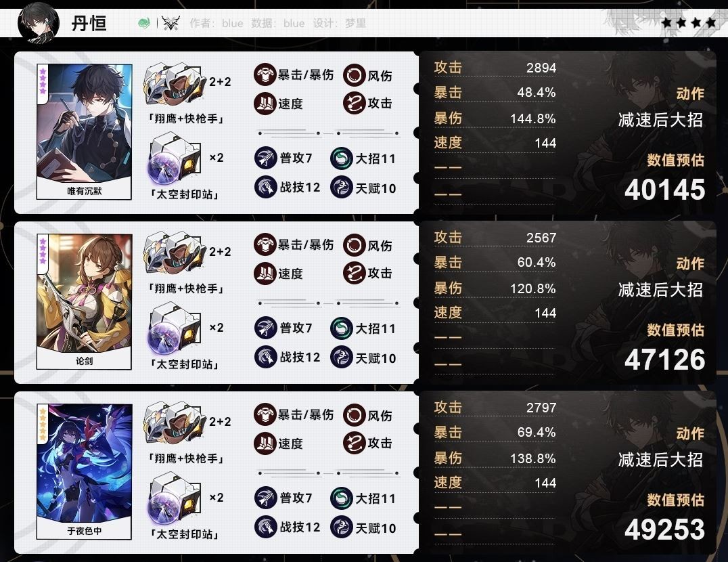Image resolution: width=728 pixels, height=562 pixels.
Task: Click the 减速后大招 action label, first build
Action: click(660, 120)
